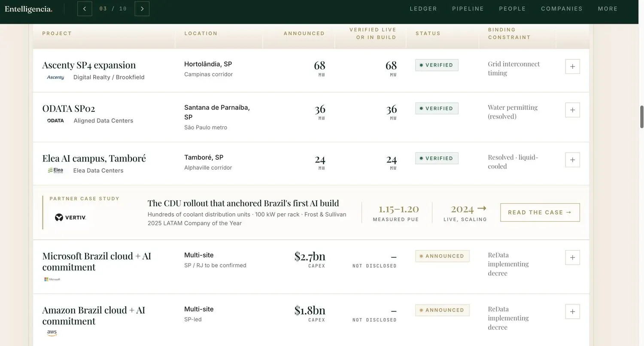Click the Announced badge for Amazon

[x=442, y=310]
